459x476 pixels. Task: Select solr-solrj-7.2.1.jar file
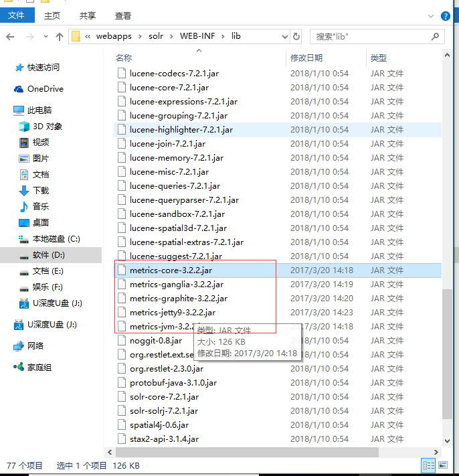(164, 411)
